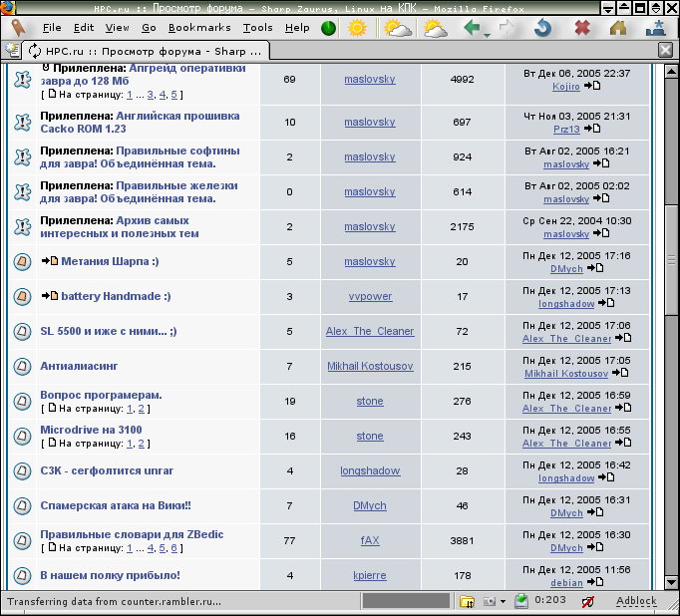The image size is (680, 616).
Task: Click topic folder icon for Антиалиасинг row
Action: click(22, 366)
